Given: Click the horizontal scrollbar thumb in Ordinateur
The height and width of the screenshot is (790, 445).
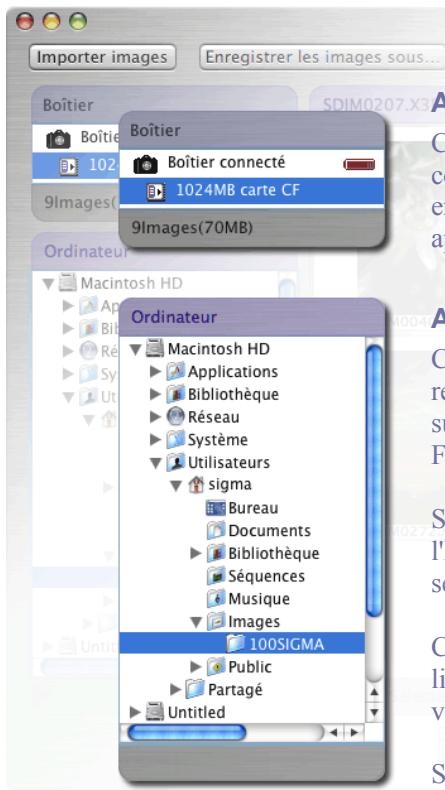Looking at the screenshot, I should pos(186,732).
